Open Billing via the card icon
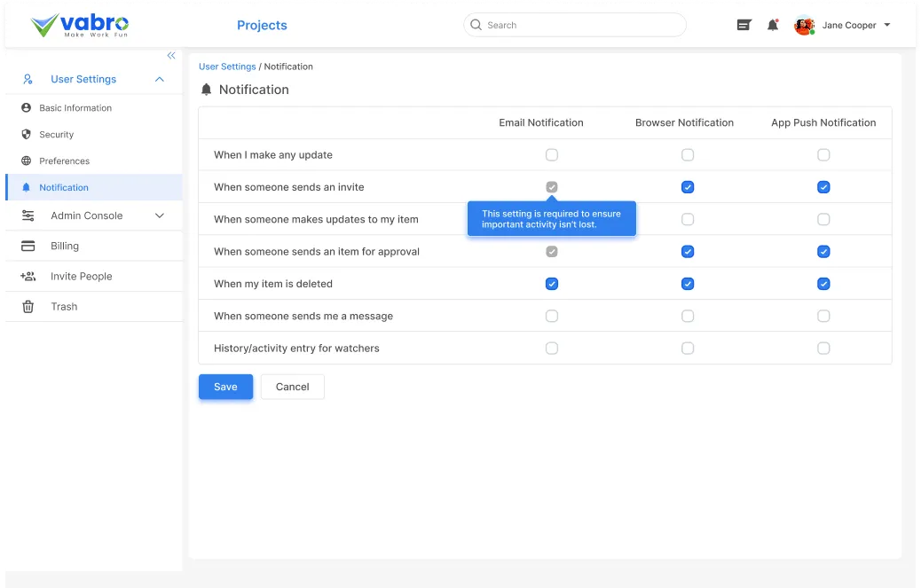This screenshot has width=921, height=588. pyautogui.click(x=26, y=245)
